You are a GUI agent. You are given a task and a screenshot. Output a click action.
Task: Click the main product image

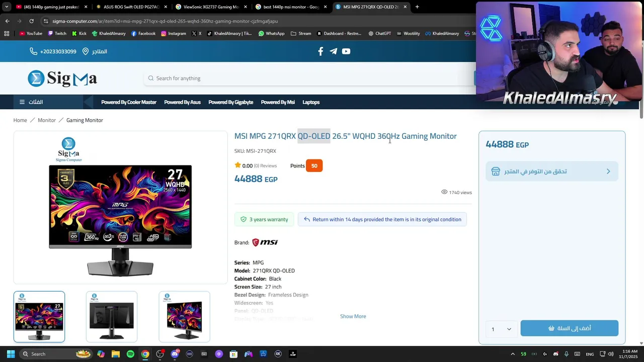(x=120, y=207)
